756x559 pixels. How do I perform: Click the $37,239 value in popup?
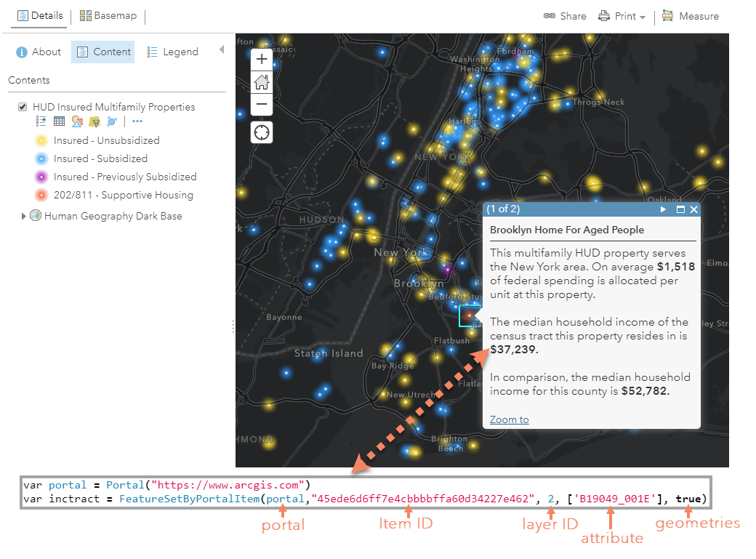coord(514,350)
